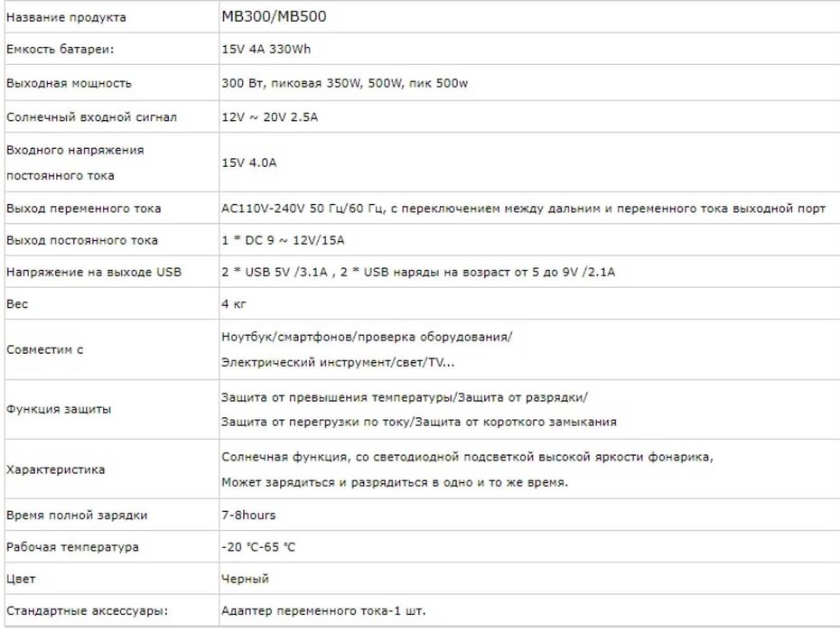Click the color value 'Черный'
Screen dimensions: 840x632
(x=245, y=579)
